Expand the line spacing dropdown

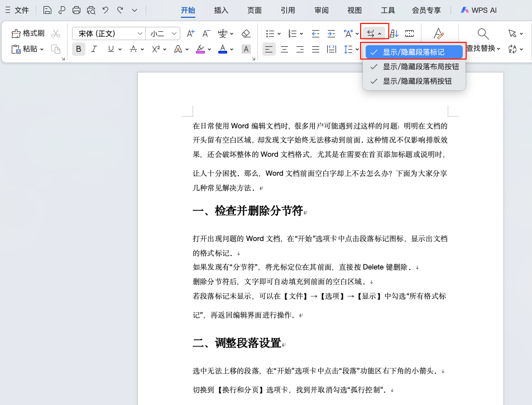(x=357, y=50)
